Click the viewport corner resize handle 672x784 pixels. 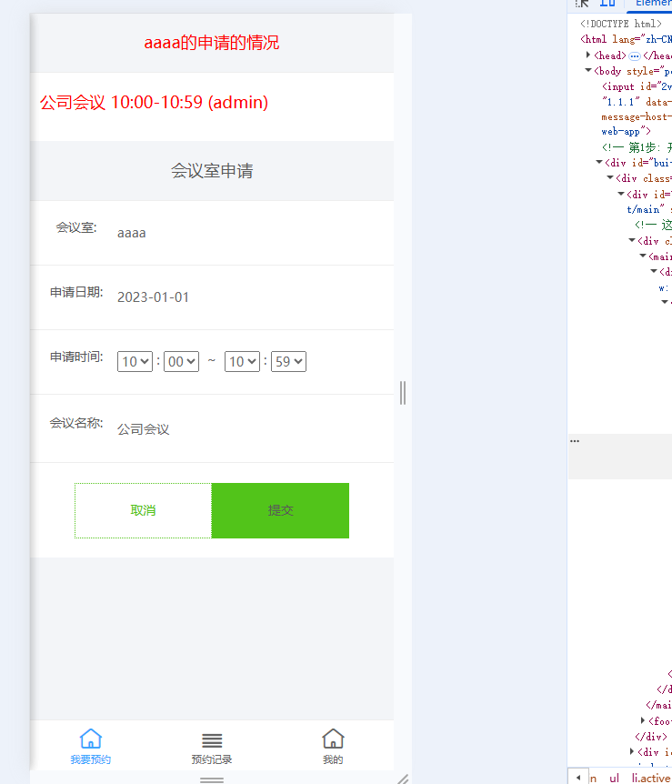403,779
